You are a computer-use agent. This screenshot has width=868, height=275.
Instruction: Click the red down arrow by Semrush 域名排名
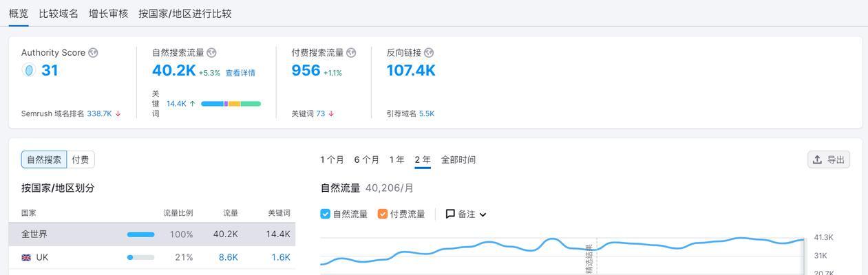tap(118, 114)
